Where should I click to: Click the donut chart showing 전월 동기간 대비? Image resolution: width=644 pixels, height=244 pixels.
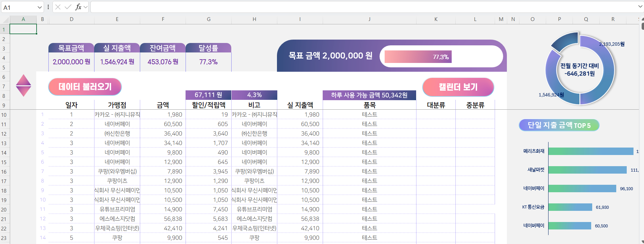[x=580, y=69]
